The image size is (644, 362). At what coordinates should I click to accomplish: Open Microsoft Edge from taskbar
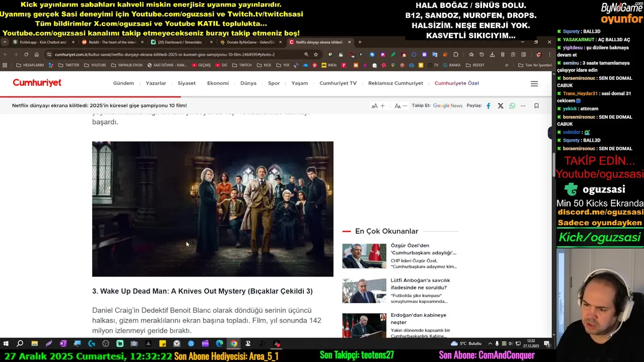point(219,344)
